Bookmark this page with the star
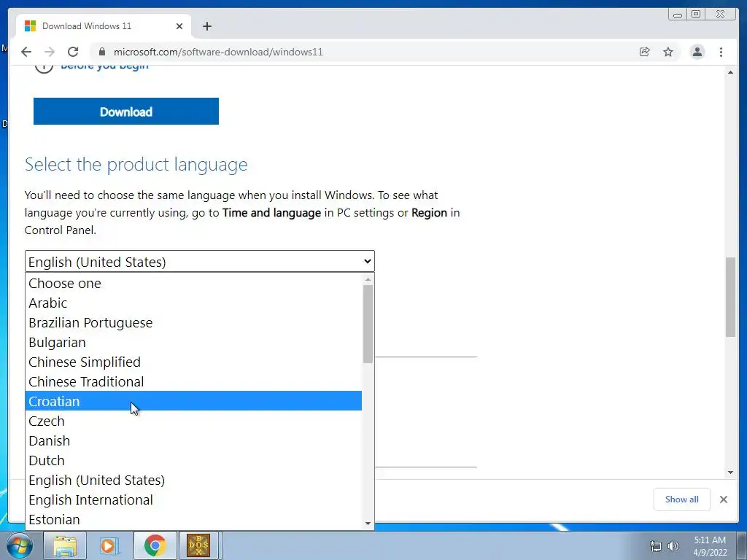 pyautogui.click(x=668, y=52)
